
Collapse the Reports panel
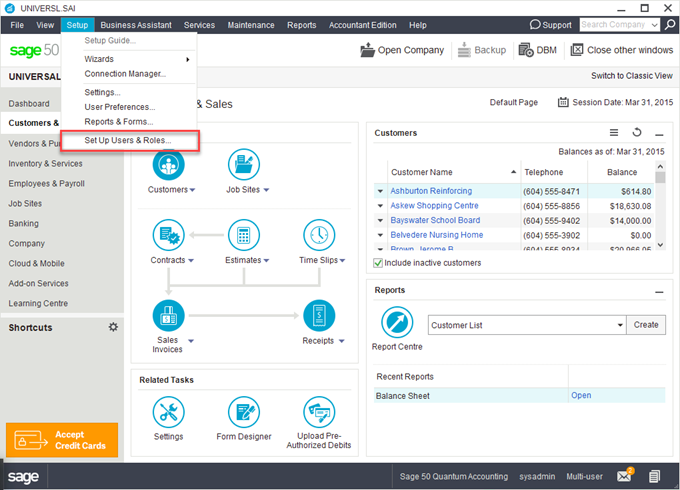(x=659, y=292)
